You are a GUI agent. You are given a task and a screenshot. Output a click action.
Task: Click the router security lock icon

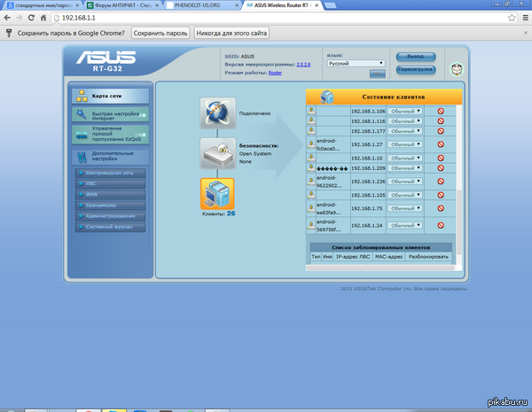pyautogui.click(x=217, y=154)
